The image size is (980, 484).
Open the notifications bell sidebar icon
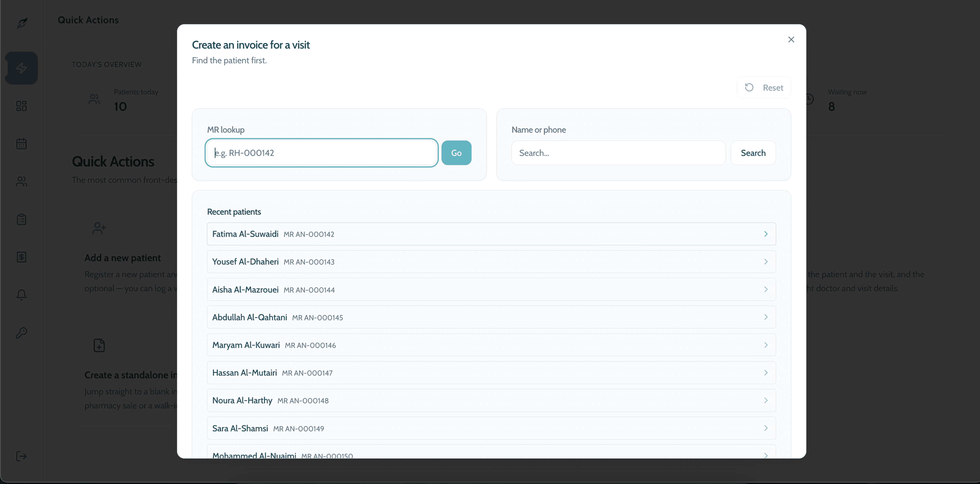pyautogui.click(x=21, y=295)
